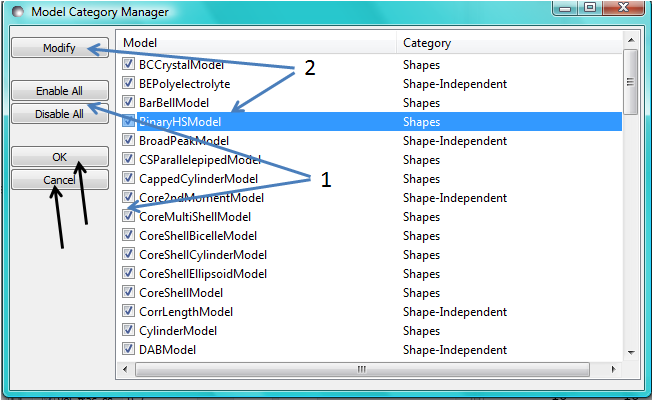The width and height of the screenshot is (653, 401).
Task: Click the Modify button
Action: point(59,48)
